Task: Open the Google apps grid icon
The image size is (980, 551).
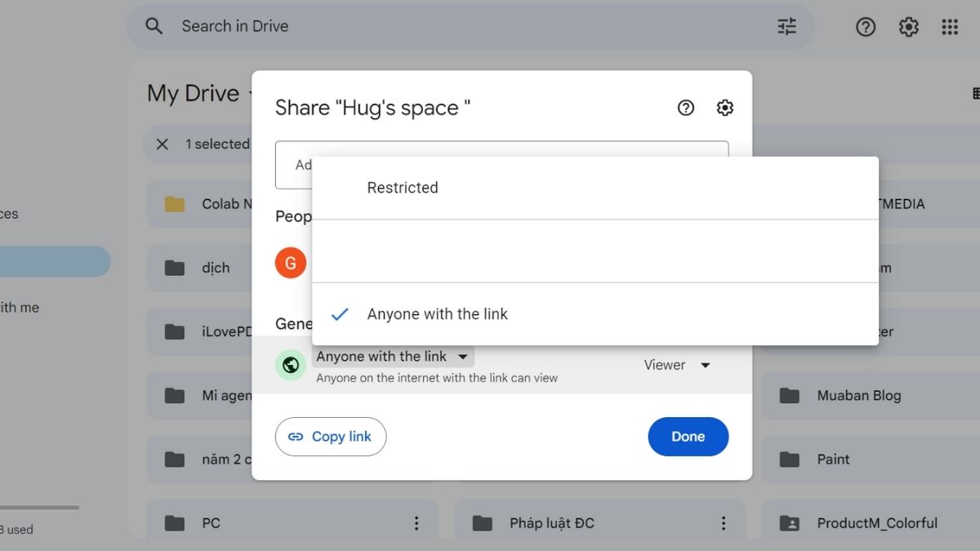Action: tap(950, 26)
